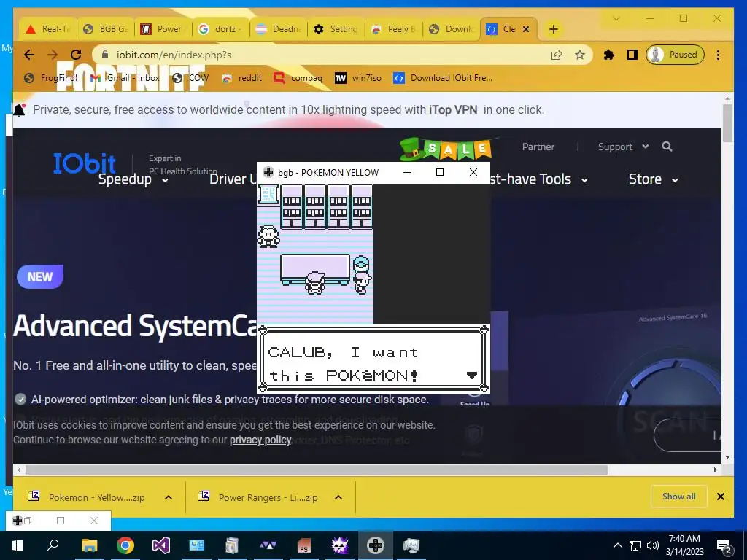Open the COW bookmark
This screenshot has height=560, width=747.
190,77
